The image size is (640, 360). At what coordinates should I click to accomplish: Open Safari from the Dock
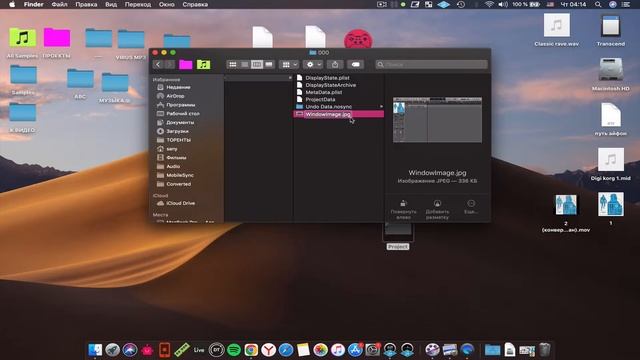tap(286, 350)
